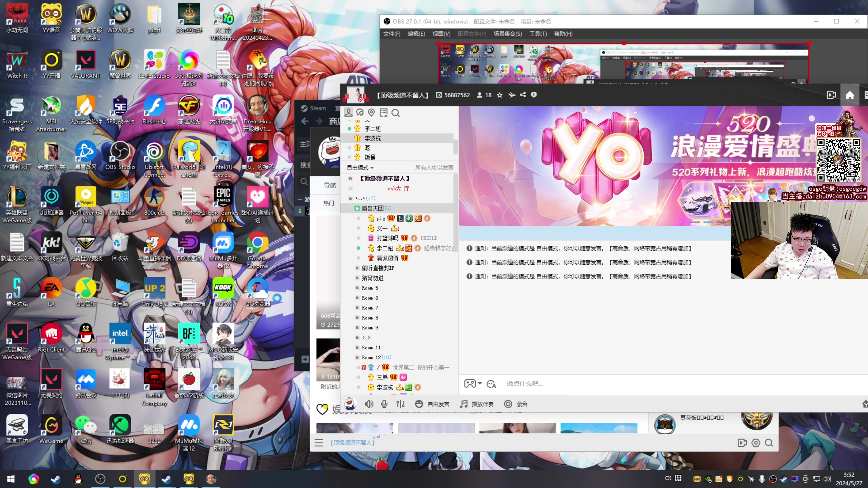The height and width of the screenshot is (488, 868).
Task: Select user 李二妞 in the top member list
Action: (x=372, y=129)
